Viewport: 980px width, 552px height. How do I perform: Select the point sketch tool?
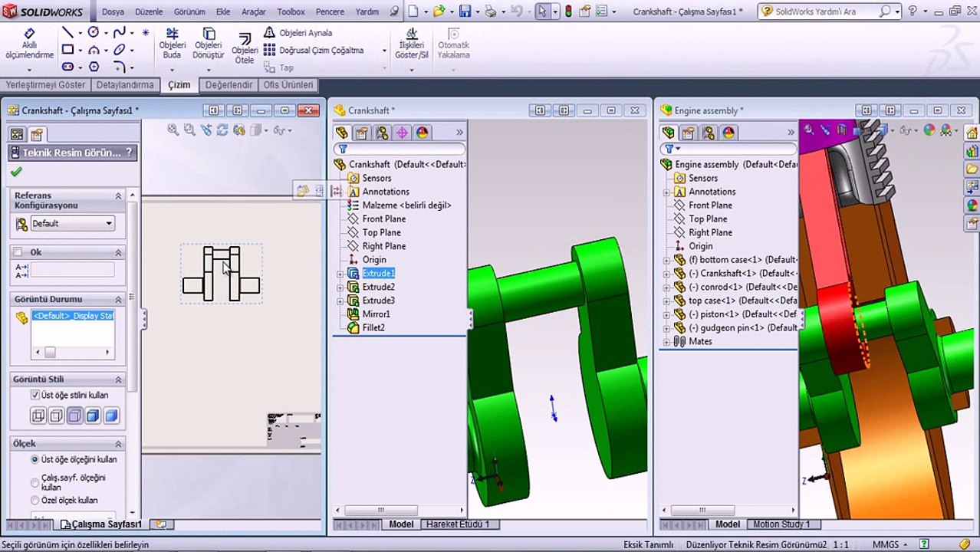[x=145, y=32]
